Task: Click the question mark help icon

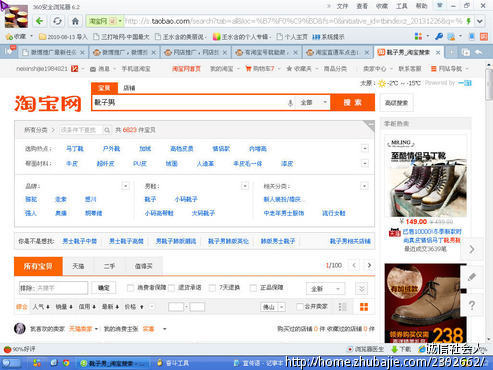Action: click(x=472, y=305)
